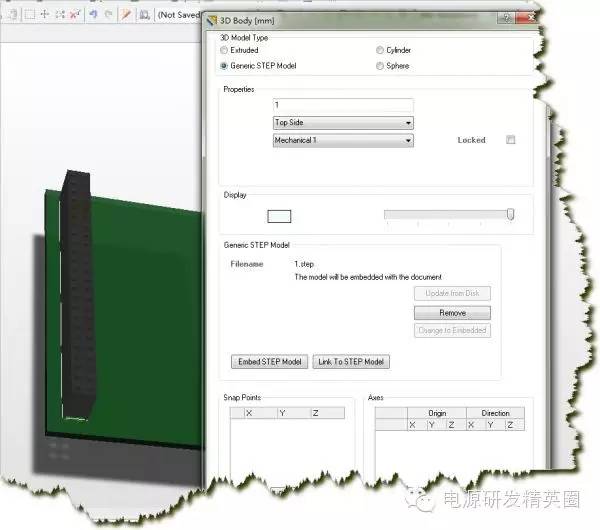Viewport: 600px width, 530px height.
Task: Click the browse library toolbar icon
Action: pyautogui.click(x=145, y=15)
